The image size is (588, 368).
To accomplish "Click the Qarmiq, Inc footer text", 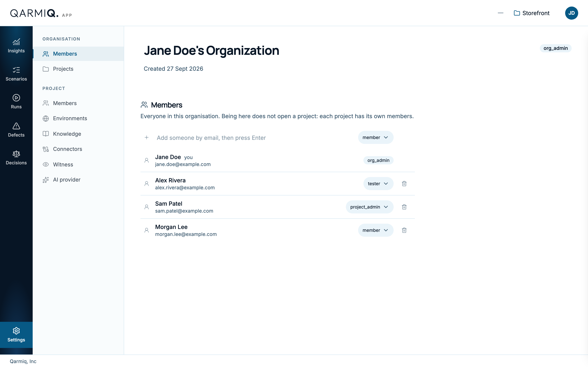I will point(23,361).
